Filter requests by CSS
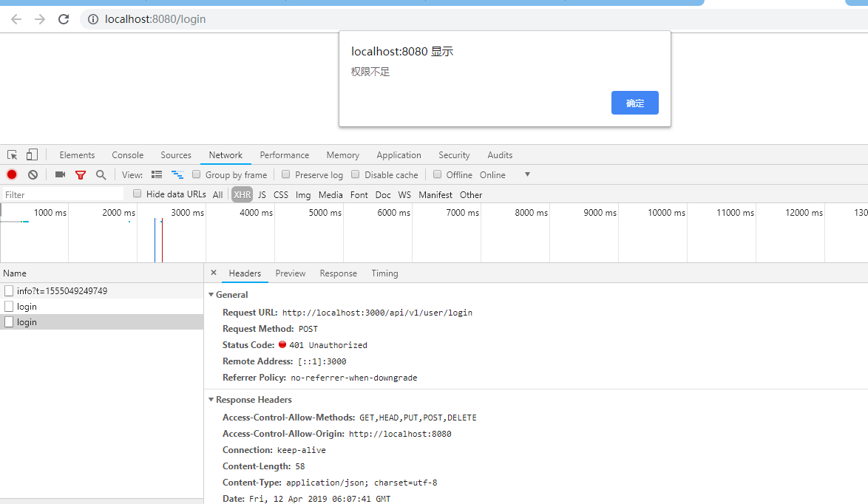The image size is (868, 504). [281, 195]
